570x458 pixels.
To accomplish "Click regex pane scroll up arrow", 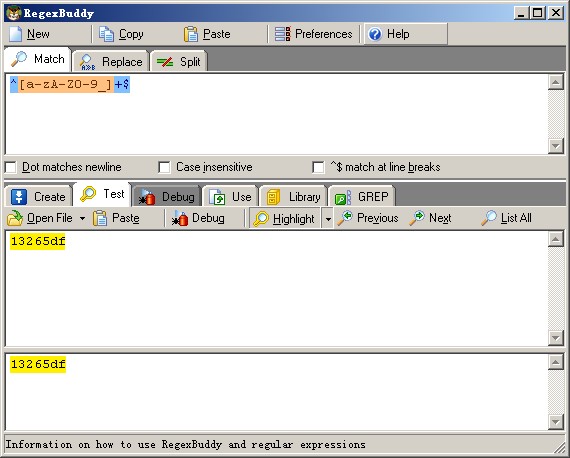I will (555, 82).
